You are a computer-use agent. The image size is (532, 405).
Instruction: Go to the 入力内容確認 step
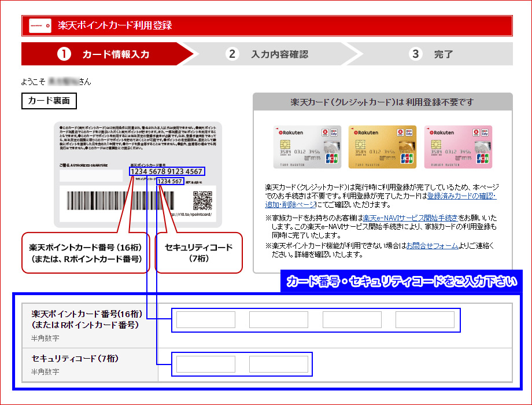279,54
